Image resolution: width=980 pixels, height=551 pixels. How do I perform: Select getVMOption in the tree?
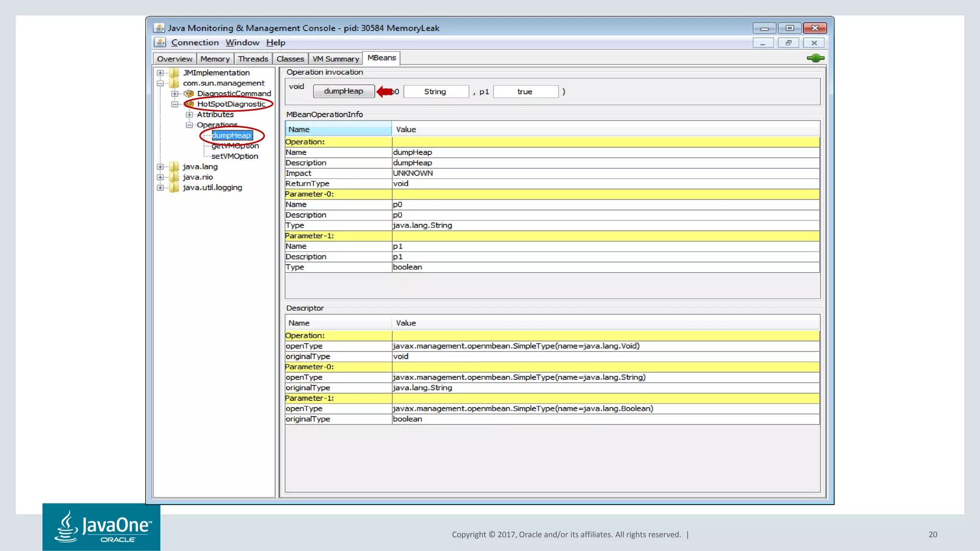pyautogui.click(x=235, y=146)
